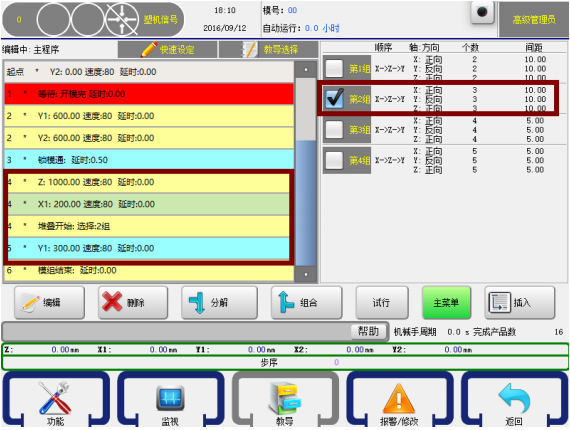Viewport: 570px width, 430px height.
Task: Open the 教导 file cabinet icon
Action: (285, 398)
